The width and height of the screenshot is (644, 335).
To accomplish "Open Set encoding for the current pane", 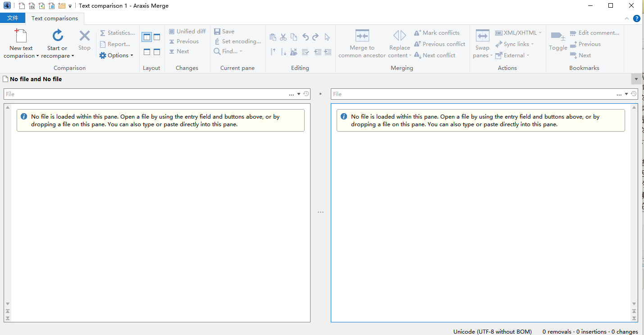I will point(238,41).
